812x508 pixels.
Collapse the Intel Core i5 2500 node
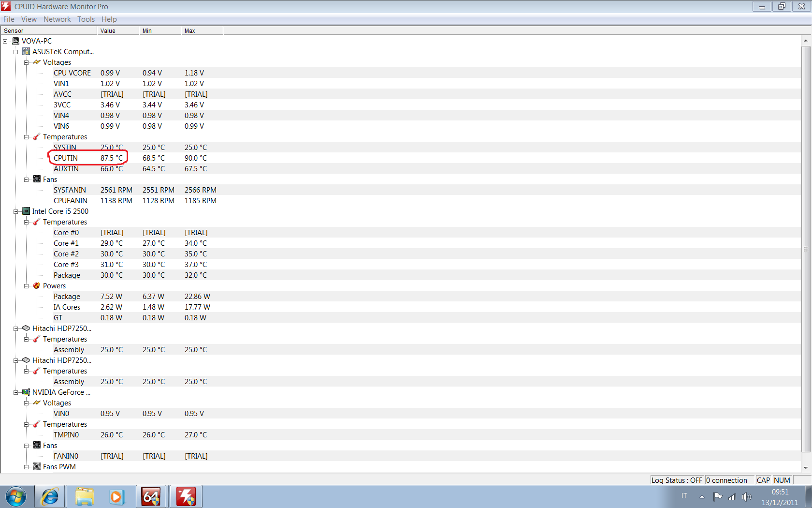click(16, 211)
